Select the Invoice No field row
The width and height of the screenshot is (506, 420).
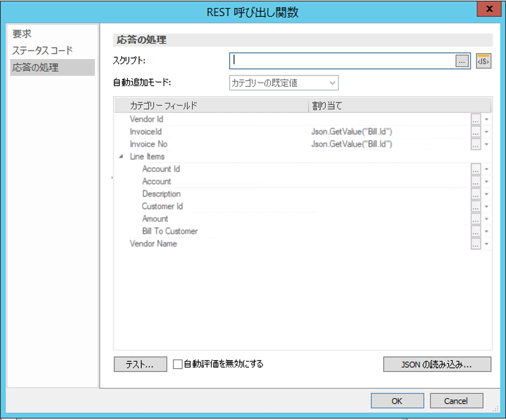tap(149, 144)
